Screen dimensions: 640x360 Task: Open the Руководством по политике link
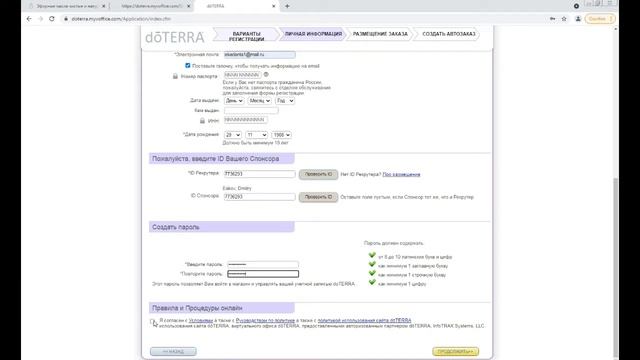click(x=265, y=320)
